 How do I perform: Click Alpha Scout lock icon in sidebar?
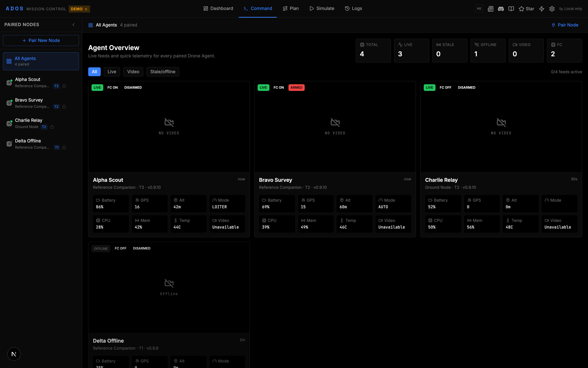click(64, 86)
